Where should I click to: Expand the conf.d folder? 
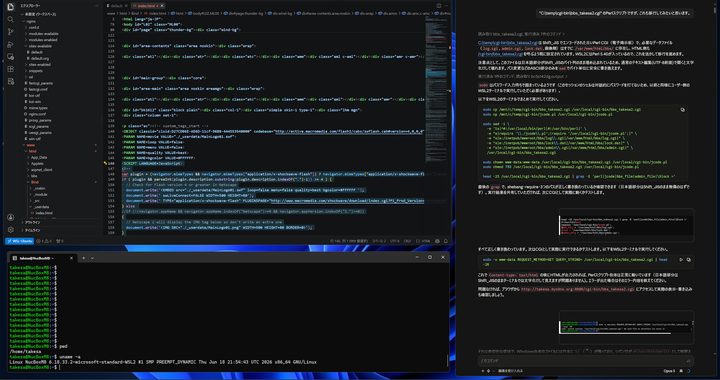click(x=34, y=27)
